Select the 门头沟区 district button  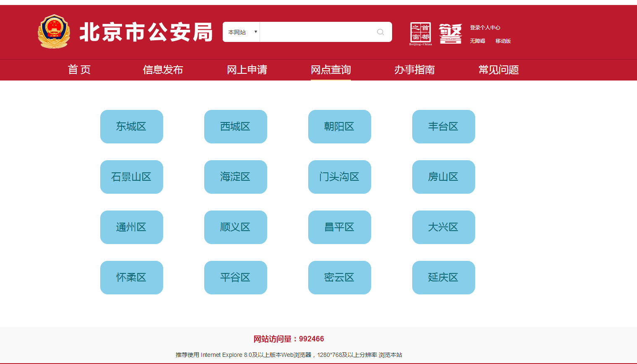pyautogui.click(x=340, y=177)
